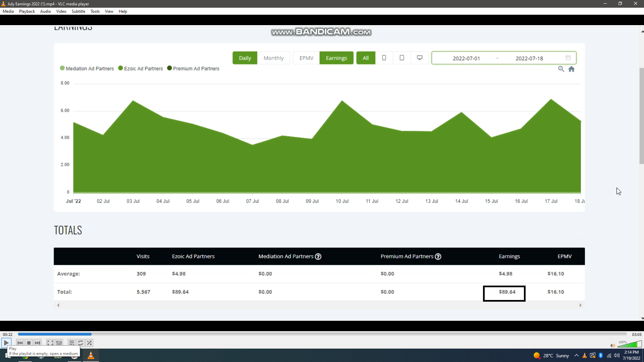This screenshot has width=644, height=362.
Task: Filter by desktop monitor device icon
Action: [x=420, y=58]
